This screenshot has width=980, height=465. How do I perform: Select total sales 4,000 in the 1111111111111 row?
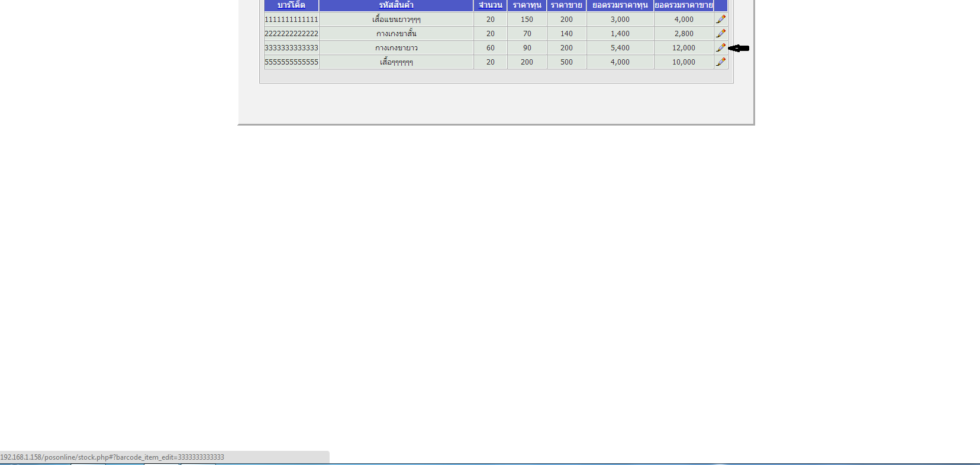684,20
